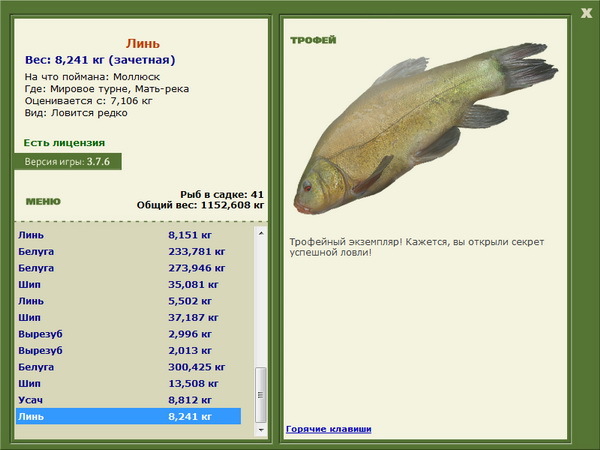Click the Где: Мировое турне, Мать-река line
600x450 pixels.
(107, 89)
